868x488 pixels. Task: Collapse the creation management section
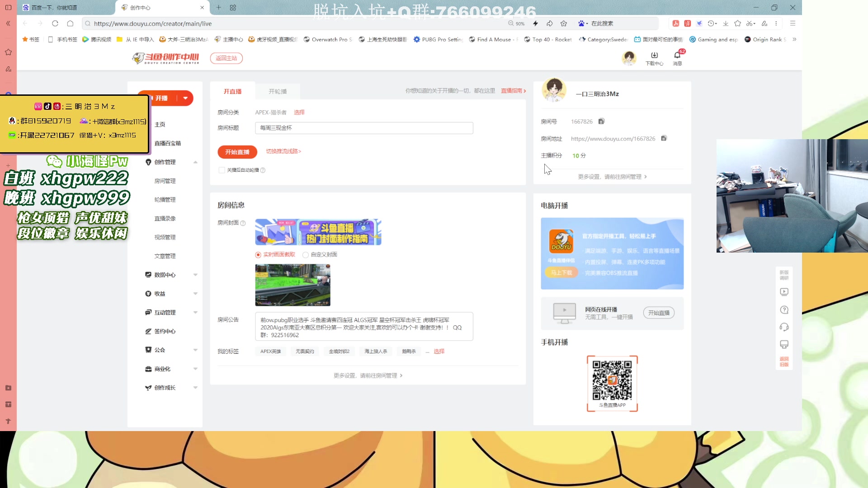195,162
